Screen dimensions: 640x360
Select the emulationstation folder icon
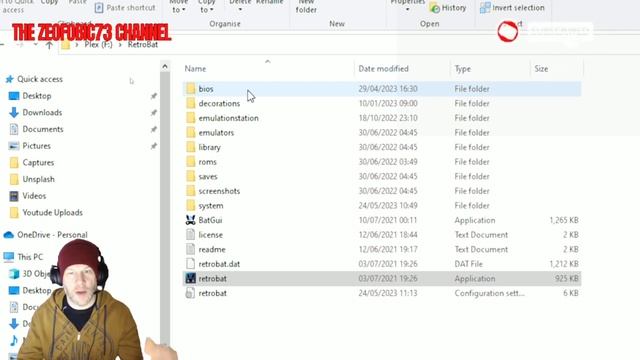191,118
